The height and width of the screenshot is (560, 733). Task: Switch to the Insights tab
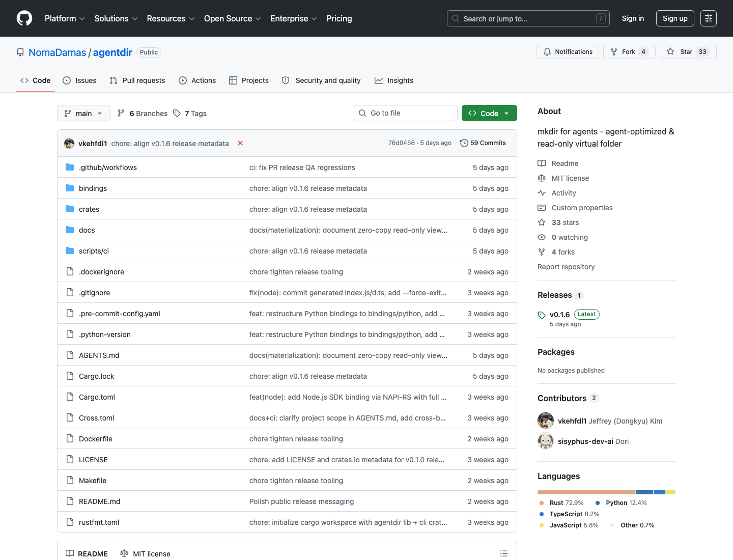pyautogui.click(x=394, y=80)
